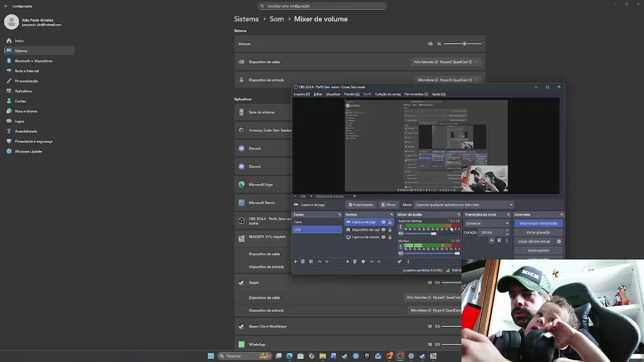This screenshot has width=644, height=362.
Task: Click Interromper transmissão button
Action: click(538, 223)
